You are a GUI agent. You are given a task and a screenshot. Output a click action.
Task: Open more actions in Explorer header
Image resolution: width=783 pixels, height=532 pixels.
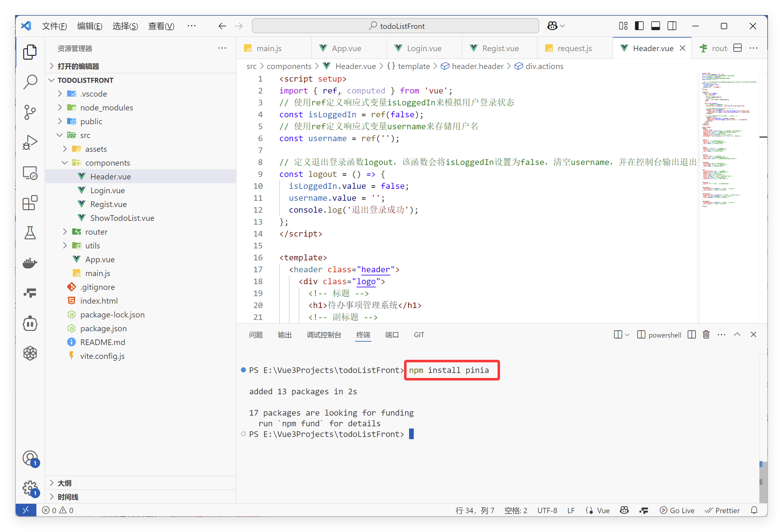coord(222,48)
